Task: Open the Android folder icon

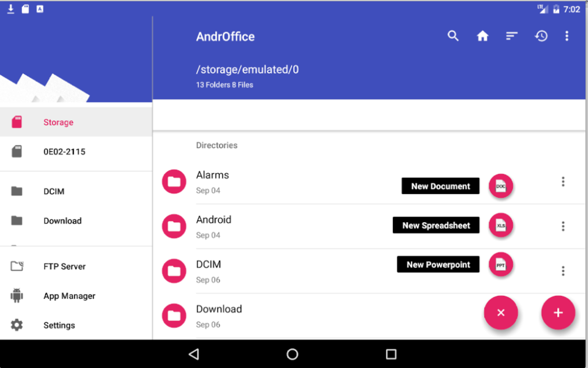Action: tap(174, 226)
